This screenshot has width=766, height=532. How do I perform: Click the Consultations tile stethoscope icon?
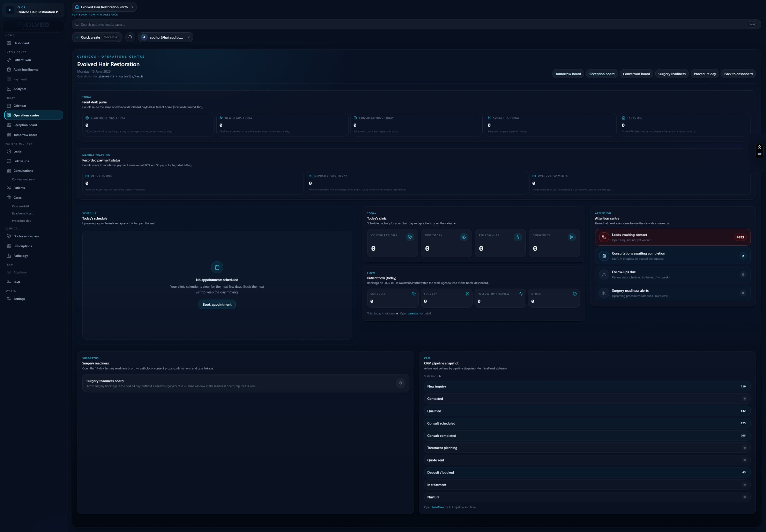pos(410,237)
